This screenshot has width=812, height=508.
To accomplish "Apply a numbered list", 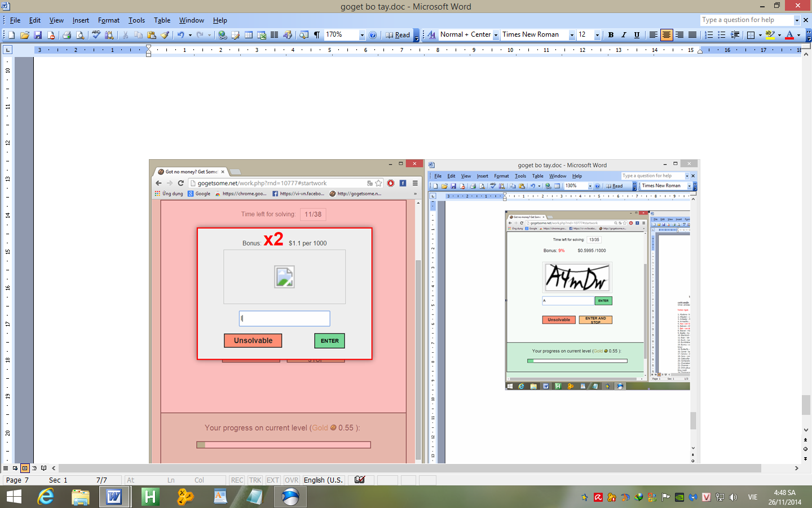I will 709,35.
